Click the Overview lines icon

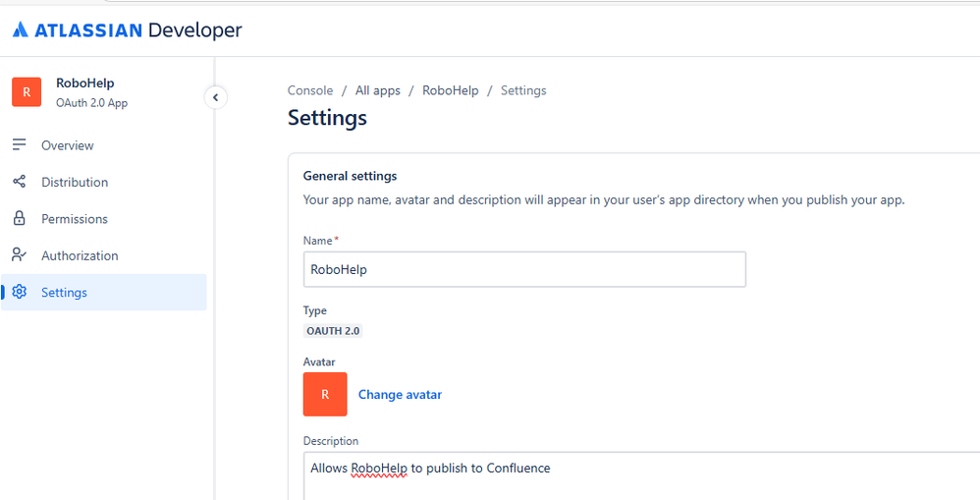click(19, 145)
